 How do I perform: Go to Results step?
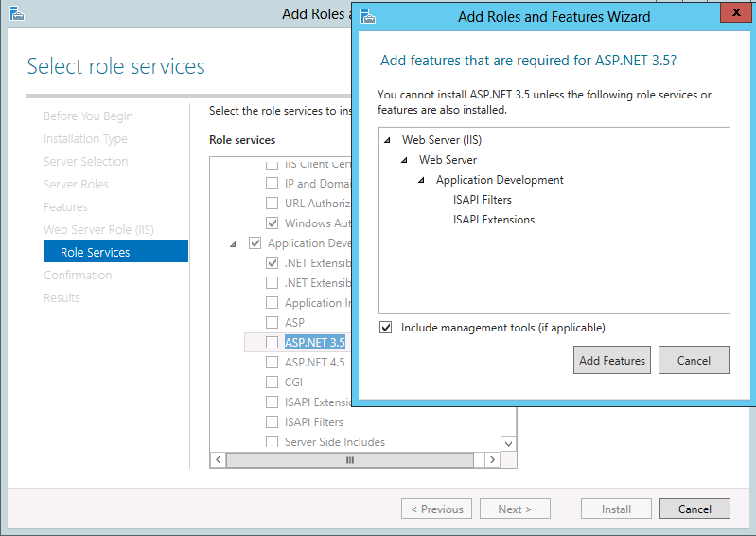tap(62, 297)
